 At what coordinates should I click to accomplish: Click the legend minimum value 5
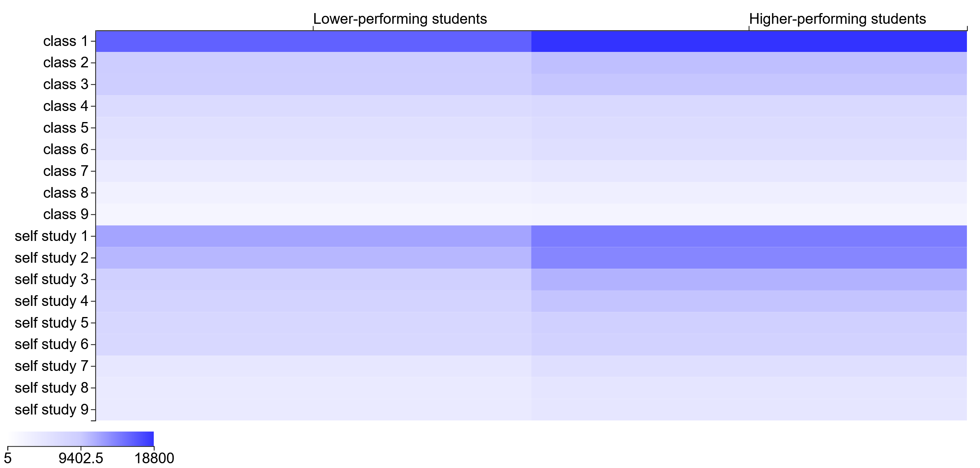pyautogui.click(x=8, y=458)
